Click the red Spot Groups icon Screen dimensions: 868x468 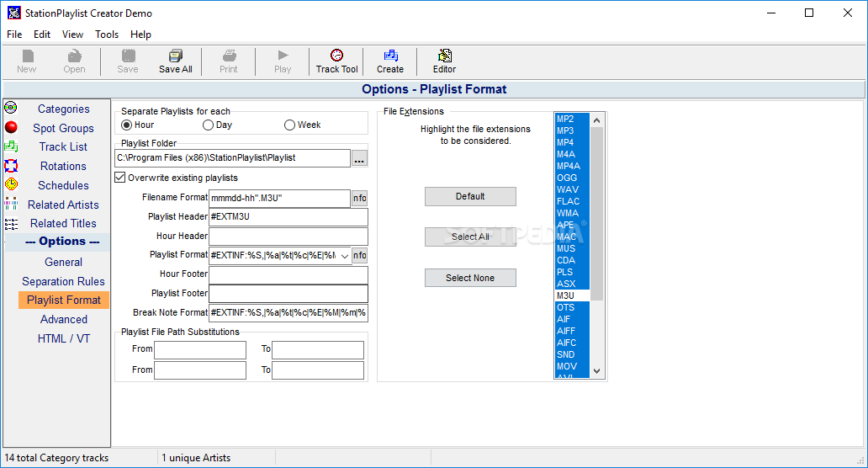point(11,127)
